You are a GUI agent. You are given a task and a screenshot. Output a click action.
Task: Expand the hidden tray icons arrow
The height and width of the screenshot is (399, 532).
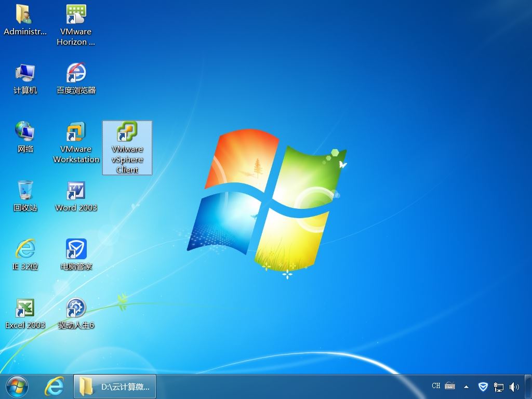tap(466, 387)
